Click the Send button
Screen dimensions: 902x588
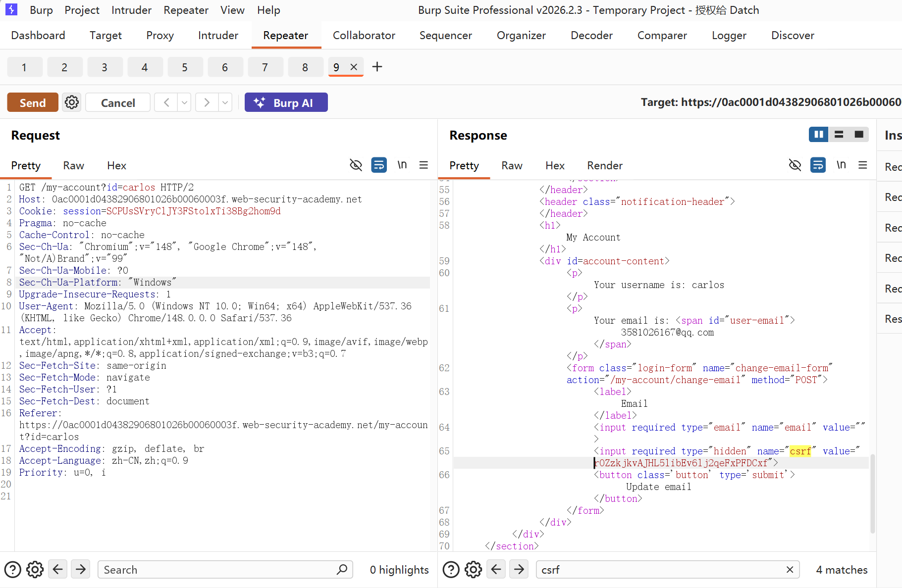click(x=33, y=102)
